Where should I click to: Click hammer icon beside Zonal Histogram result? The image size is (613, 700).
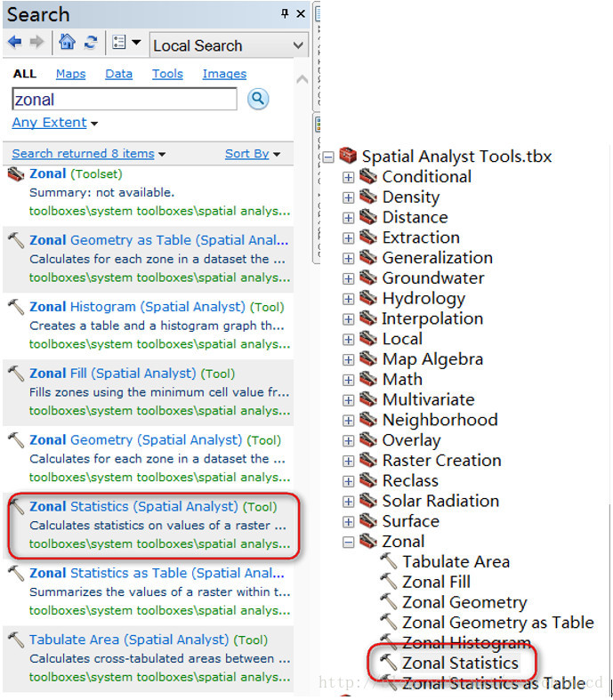(x=16, y=307)
